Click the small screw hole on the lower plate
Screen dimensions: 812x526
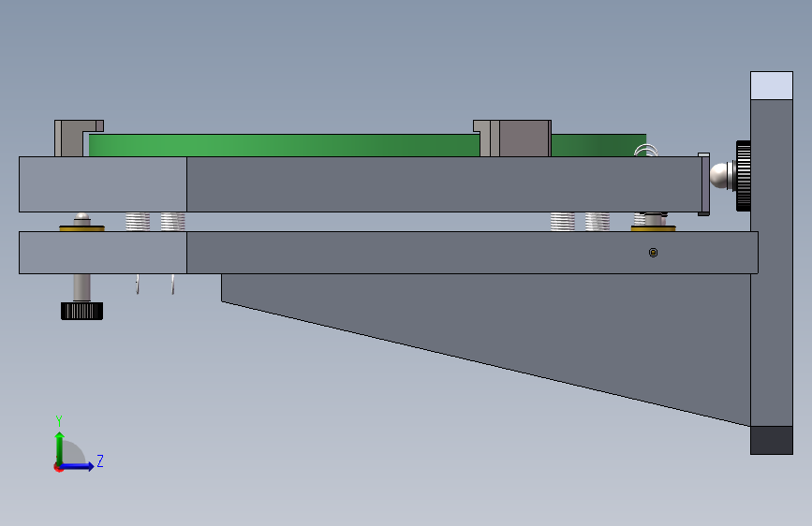[653, 253]
